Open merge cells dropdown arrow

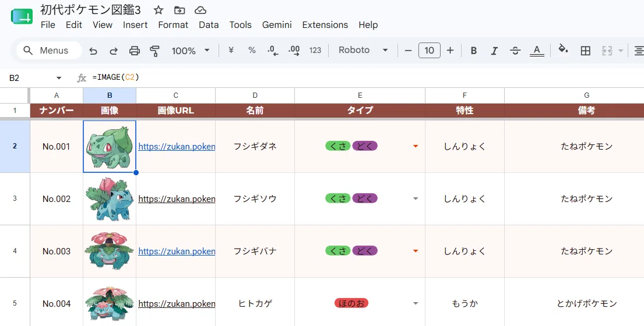(621, 51)
